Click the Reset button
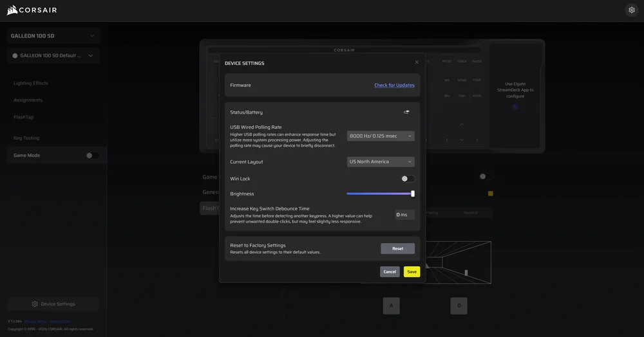The height and width of the screenshot is (337, 644). [x=397, y=248]
